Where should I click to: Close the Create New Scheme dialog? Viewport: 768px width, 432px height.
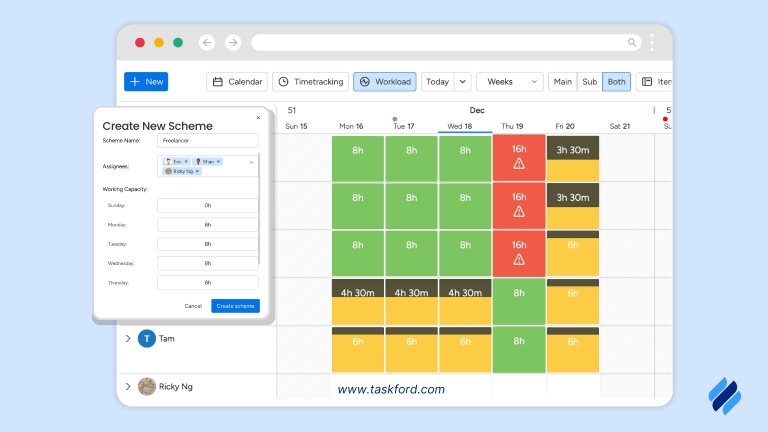[258, 117]
